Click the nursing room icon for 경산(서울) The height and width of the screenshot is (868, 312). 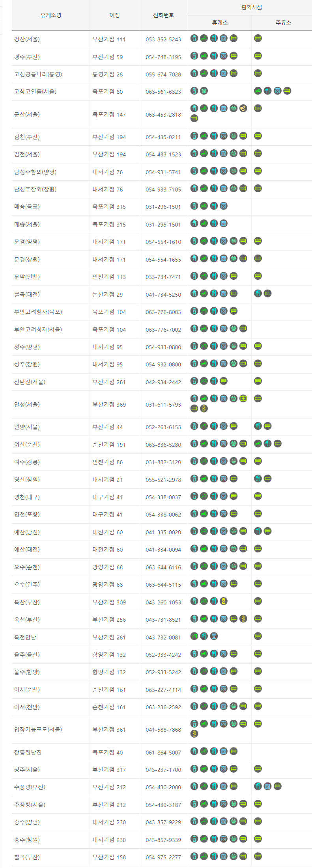194,39
